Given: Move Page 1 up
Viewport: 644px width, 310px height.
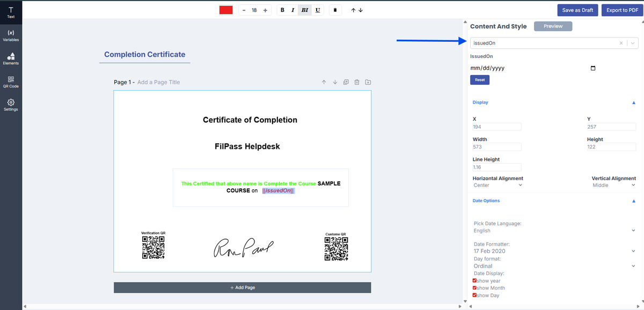Looking at the screenshot, I should click(324, 82).
